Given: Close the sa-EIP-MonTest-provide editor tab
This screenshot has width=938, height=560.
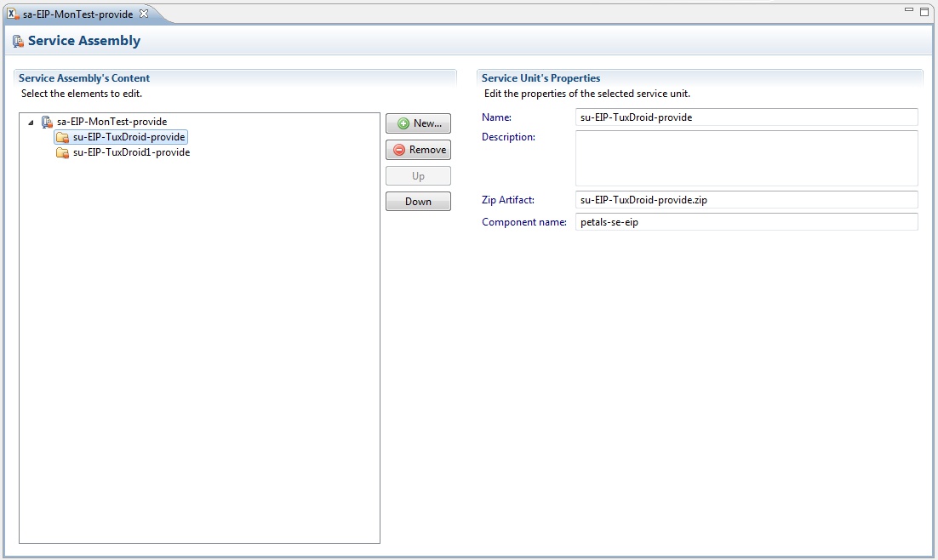Looking at the screenshot, I should tap(144, 14).
